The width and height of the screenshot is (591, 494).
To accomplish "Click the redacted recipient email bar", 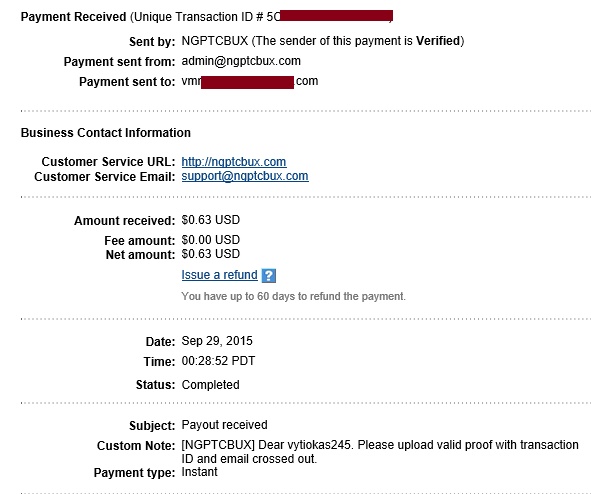I will [x=247, y=82].
